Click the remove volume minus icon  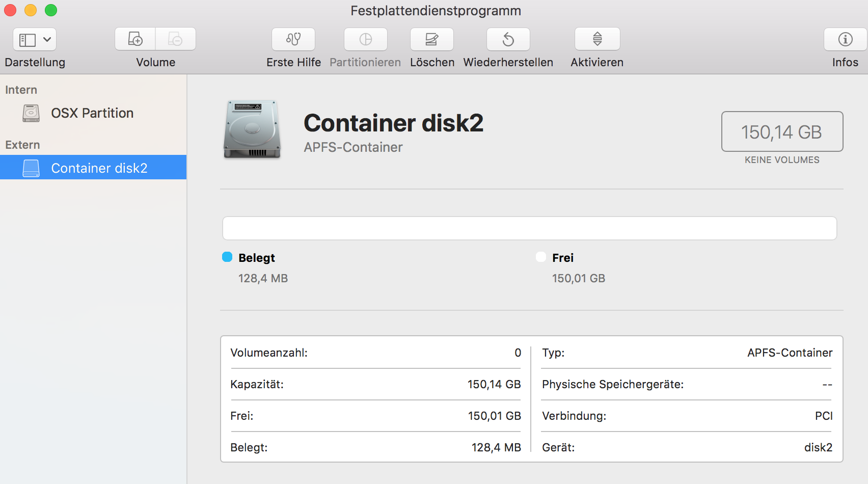pos(175,39)
